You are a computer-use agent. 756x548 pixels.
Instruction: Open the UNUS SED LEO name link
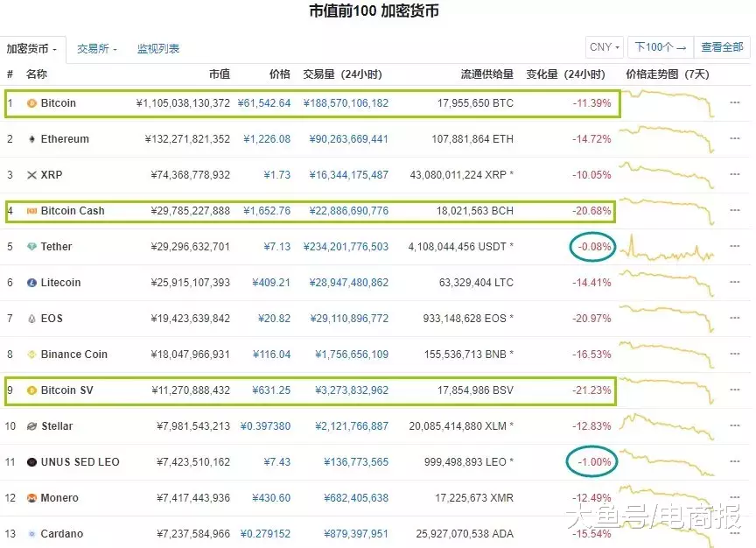[x=80, y=462]
